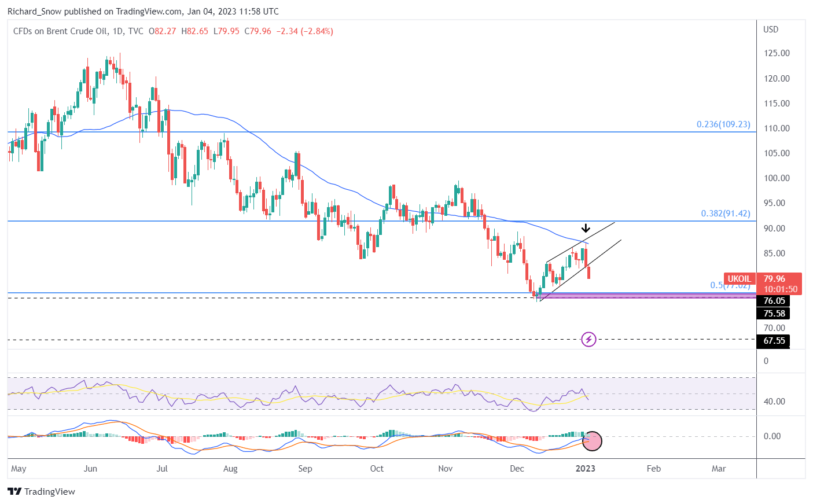Viewport: 813px width, 504px height.
Task: Click the 75.58 price level label
Action: point(773,314)
